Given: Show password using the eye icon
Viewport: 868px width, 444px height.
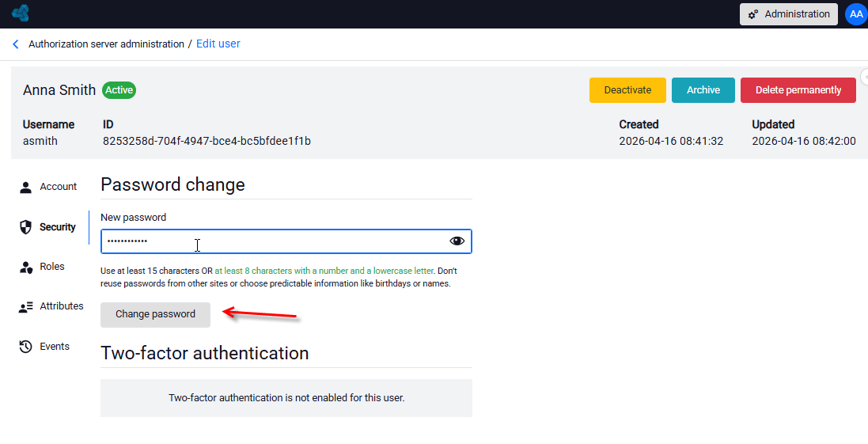Looking at the screenshot, I should coord(457,241).
